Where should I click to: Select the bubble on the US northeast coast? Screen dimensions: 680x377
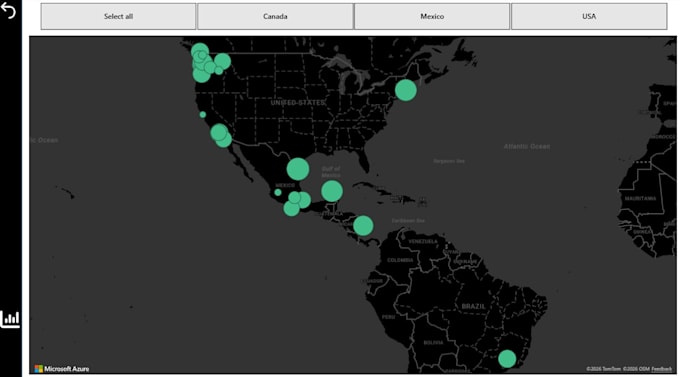coord(405,90)
